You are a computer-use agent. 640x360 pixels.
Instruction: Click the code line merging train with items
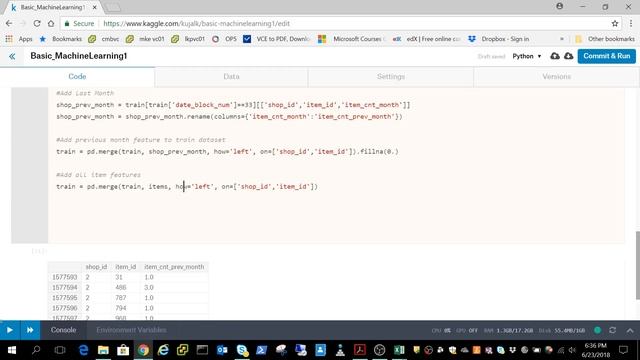(187, 187)
